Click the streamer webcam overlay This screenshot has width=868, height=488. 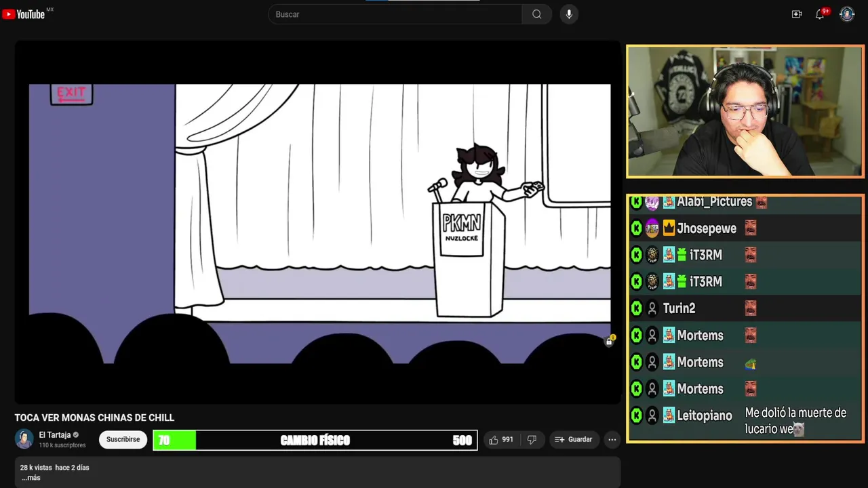pyautogui.click(x=745, y=111)
